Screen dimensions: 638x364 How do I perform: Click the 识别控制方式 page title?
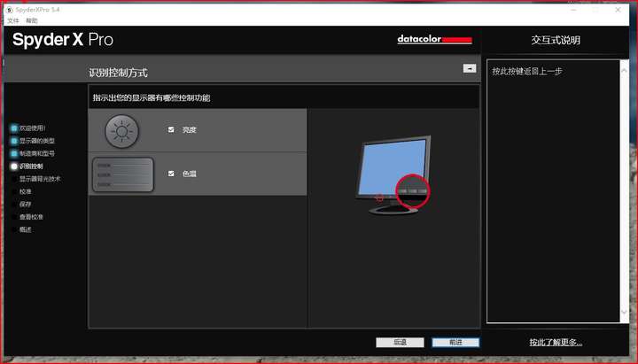[x=119, y=73]
